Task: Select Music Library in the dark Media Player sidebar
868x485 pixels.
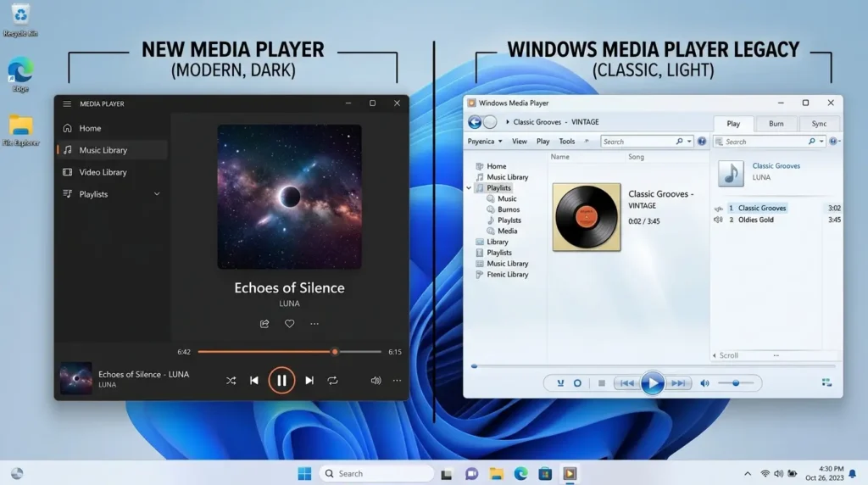Action: (x=113, y=150)
